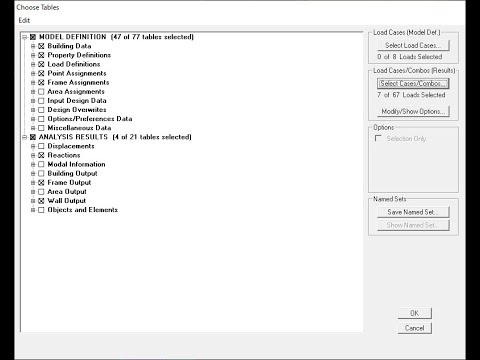Expand the Displacements node
The height and width of the screenshot is (360, 480).
click(33, 146)
